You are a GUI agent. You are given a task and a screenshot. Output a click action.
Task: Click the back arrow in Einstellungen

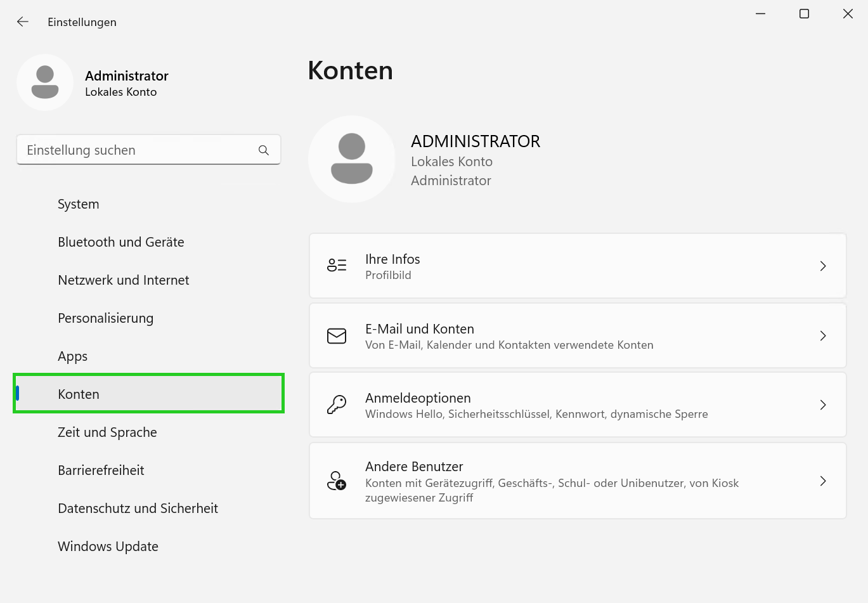coord(22,21)
